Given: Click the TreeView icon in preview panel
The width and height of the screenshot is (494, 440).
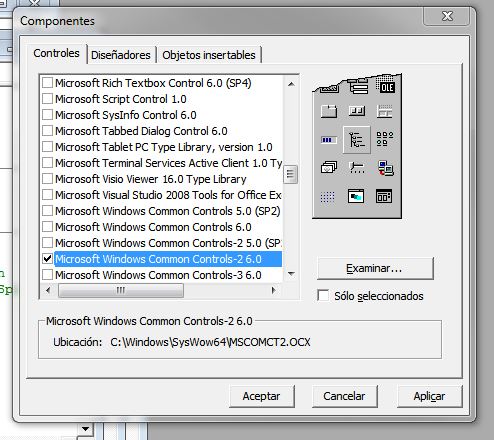Looking at the screenshot, I should pyautogui.click(x=357, y=139).
